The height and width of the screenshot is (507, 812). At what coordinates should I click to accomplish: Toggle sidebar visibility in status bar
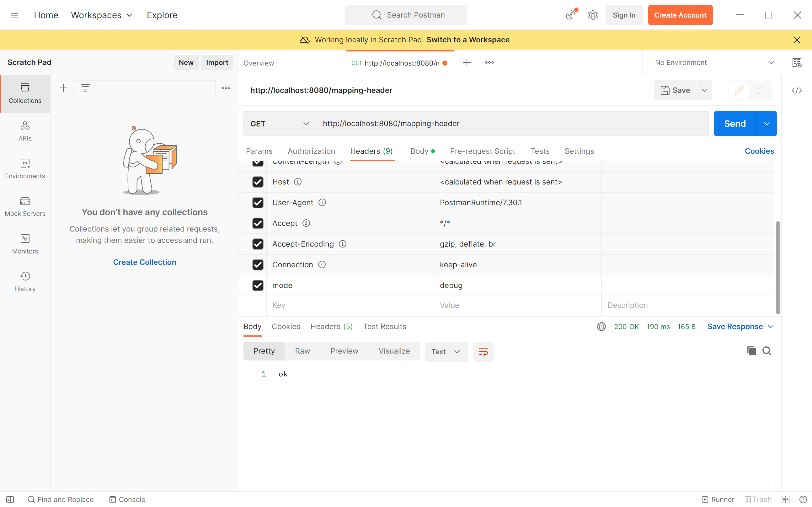point(10,499)
